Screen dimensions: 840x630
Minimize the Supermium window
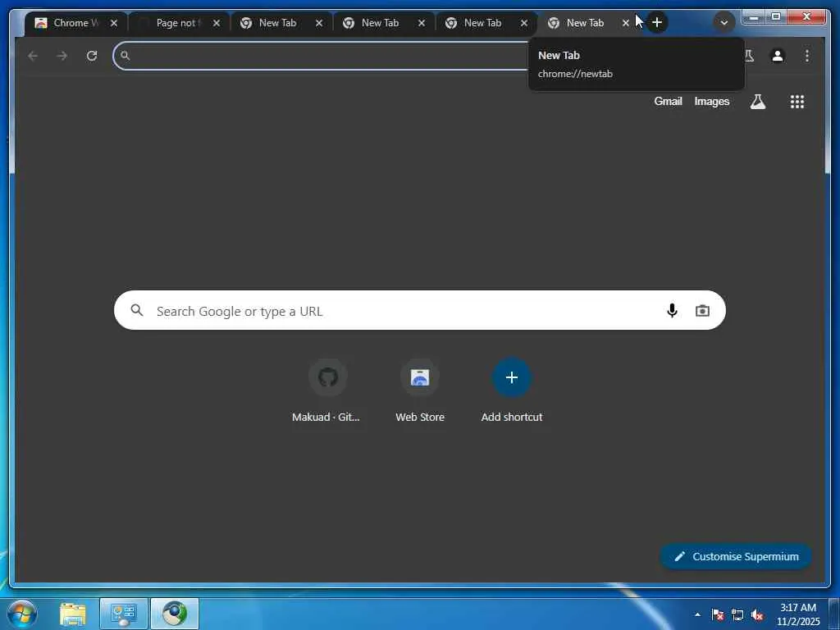(753, 17)
